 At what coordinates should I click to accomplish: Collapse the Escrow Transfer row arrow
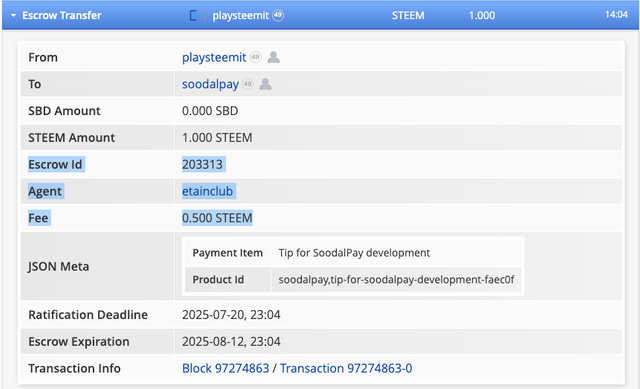[13, 16]
